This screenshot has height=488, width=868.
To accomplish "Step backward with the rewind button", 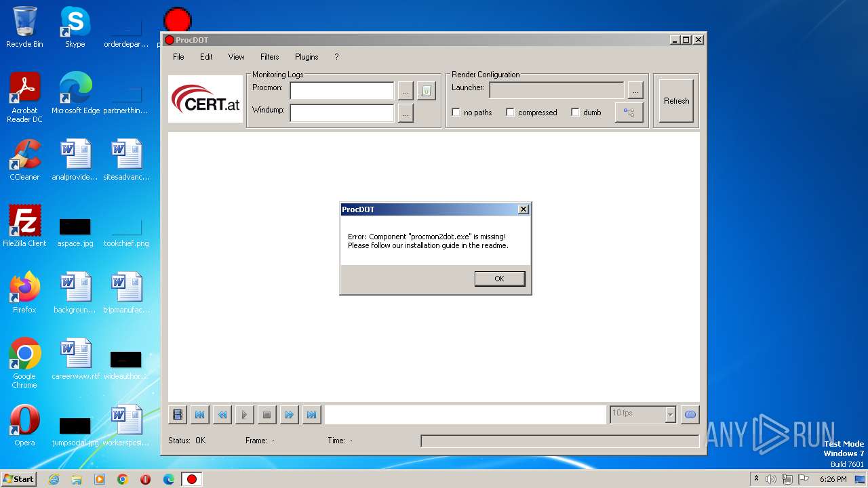I will tap(222, 414).
